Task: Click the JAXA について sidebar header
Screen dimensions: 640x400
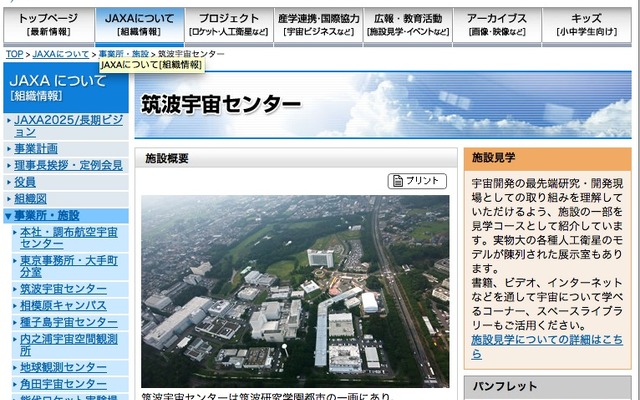Action: pyautogui.click(x=66, y=87)
